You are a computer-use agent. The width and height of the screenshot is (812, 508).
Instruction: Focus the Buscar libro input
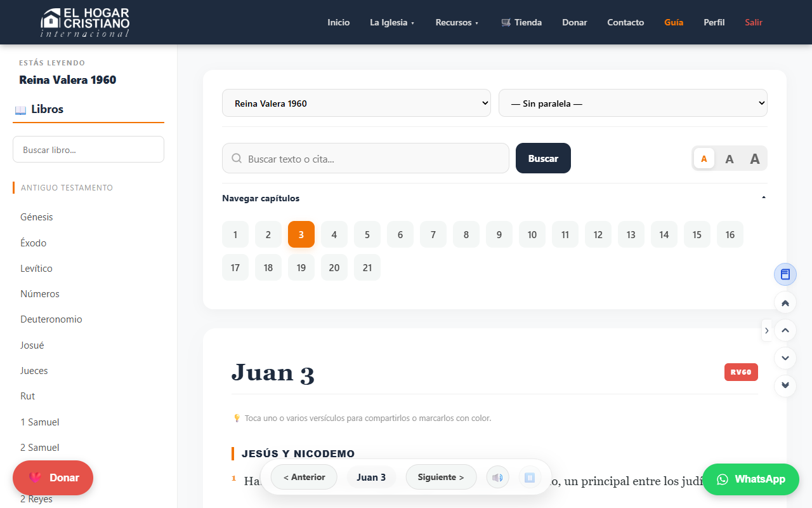click(x=88, y=149)
